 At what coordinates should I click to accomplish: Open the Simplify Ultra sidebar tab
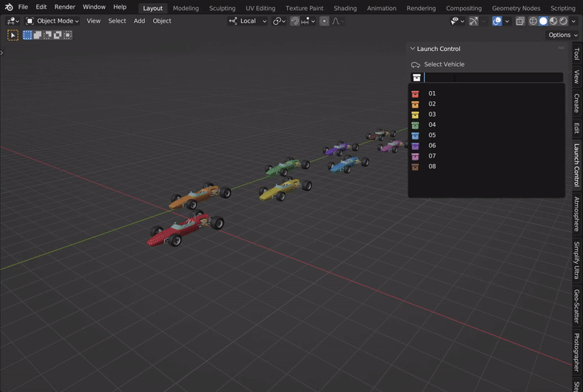click(577, 260)
